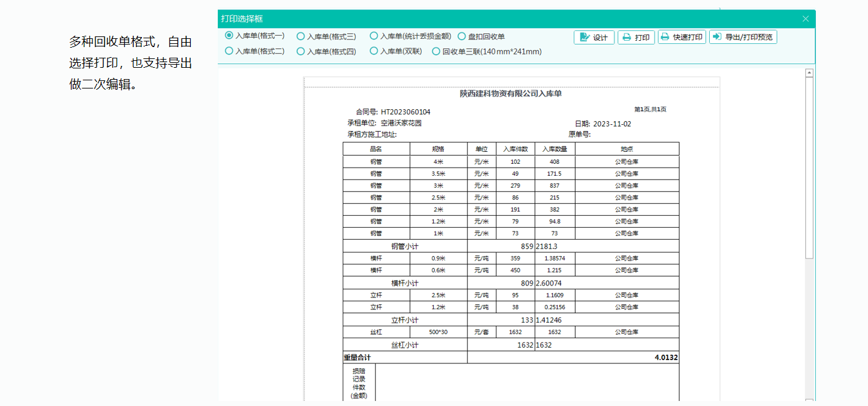
Task: Click the 500*30 specification cell
Action: [438, 332]
